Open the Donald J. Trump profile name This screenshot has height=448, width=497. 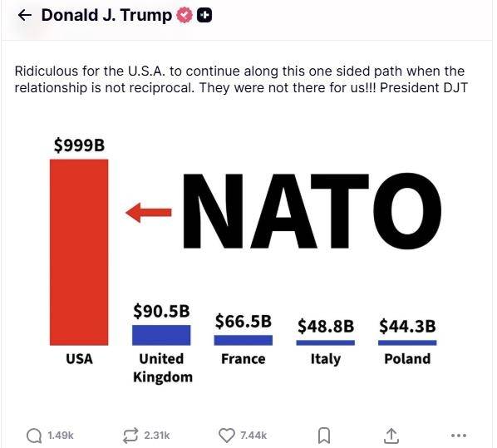click(106, 15)
